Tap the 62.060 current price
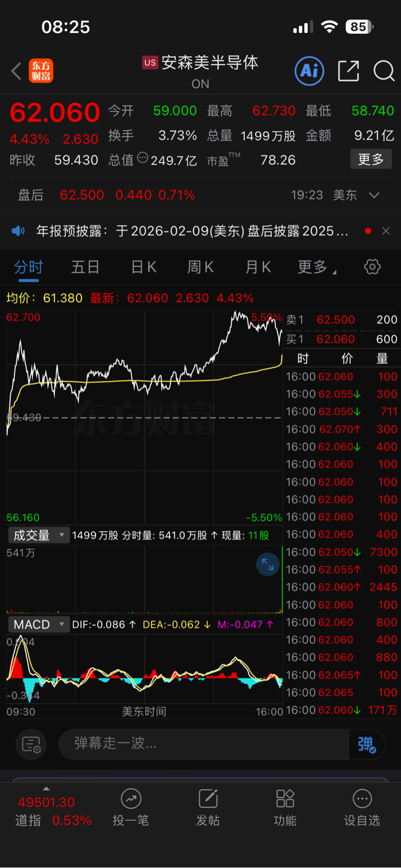Screen dimensions: 401x868 [x=55, y=112]
